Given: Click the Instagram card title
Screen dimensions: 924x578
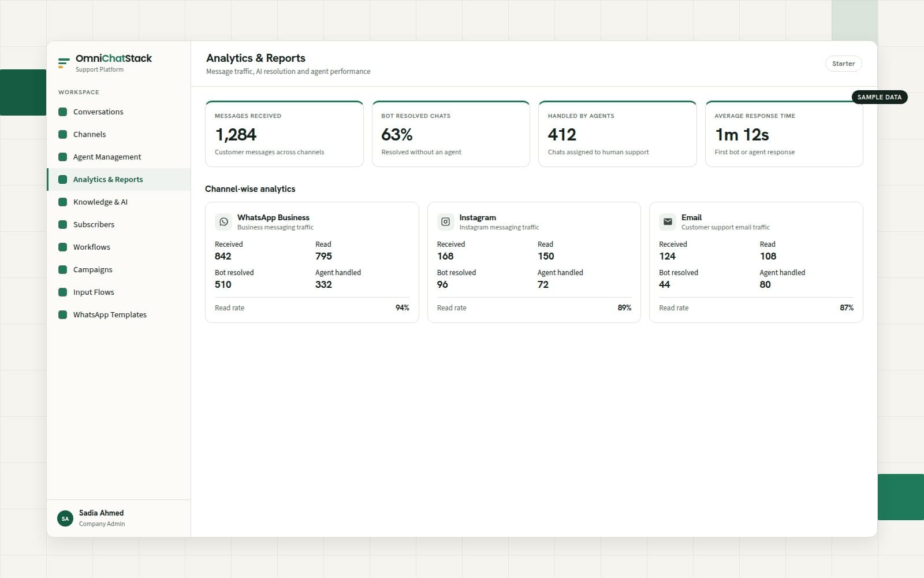Looking at the screenshot, I should click(x=478, y=217).
